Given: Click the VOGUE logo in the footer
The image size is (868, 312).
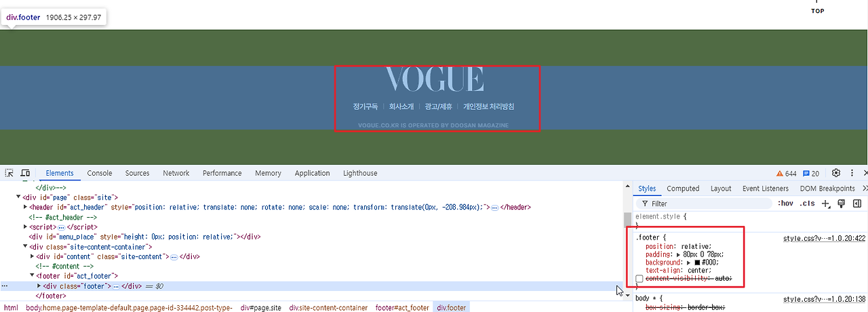Looking at the screenshot, I should pyautogui.click(x=435, y=79).
